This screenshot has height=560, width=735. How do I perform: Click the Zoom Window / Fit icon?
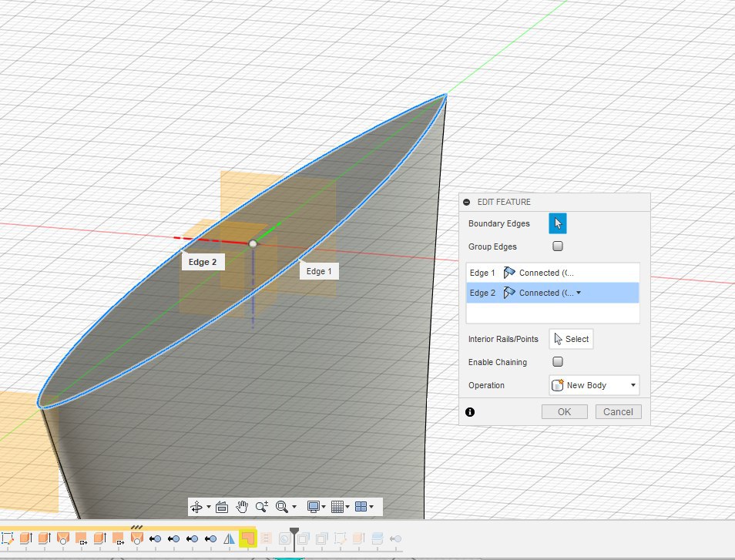pos(282,507)
